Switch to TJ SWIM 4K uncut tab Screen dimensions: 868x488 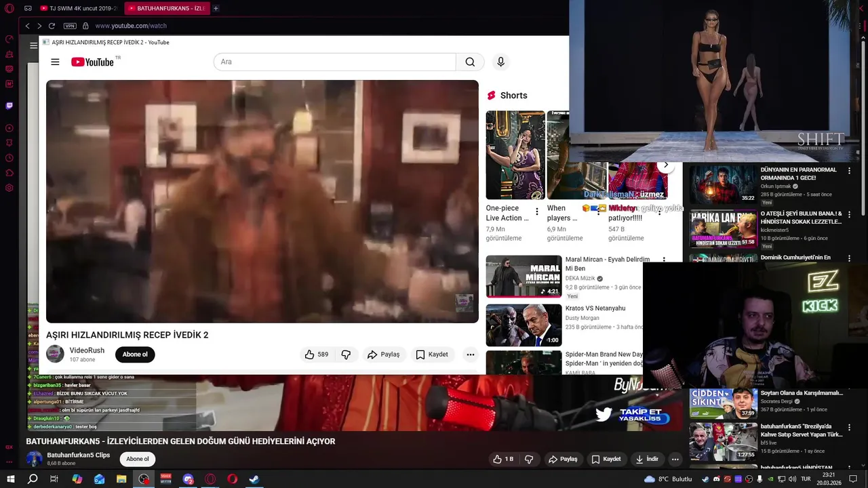tap(79, 8)
